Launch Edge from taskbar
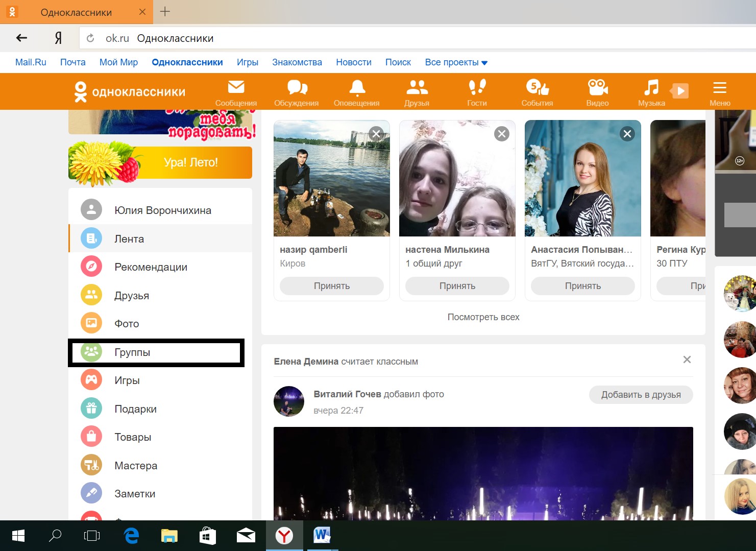 tap(132, 536)
